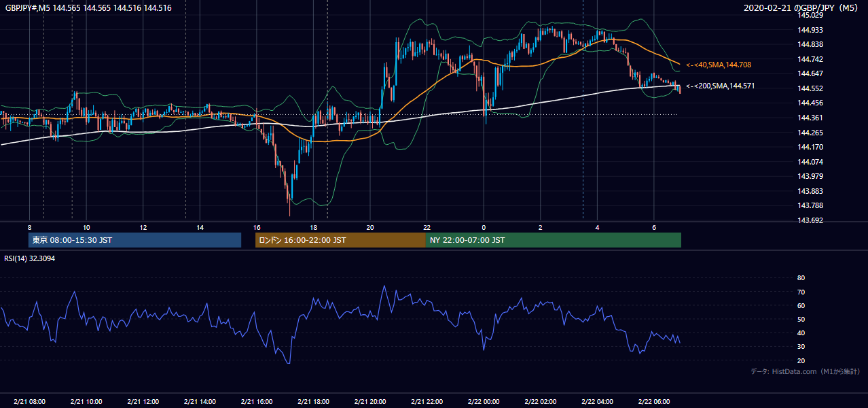Click the 2020-02-21 のGBP/JPY（M5） chart title
Viewport: 868px width, 408px height.
point(803,8)
